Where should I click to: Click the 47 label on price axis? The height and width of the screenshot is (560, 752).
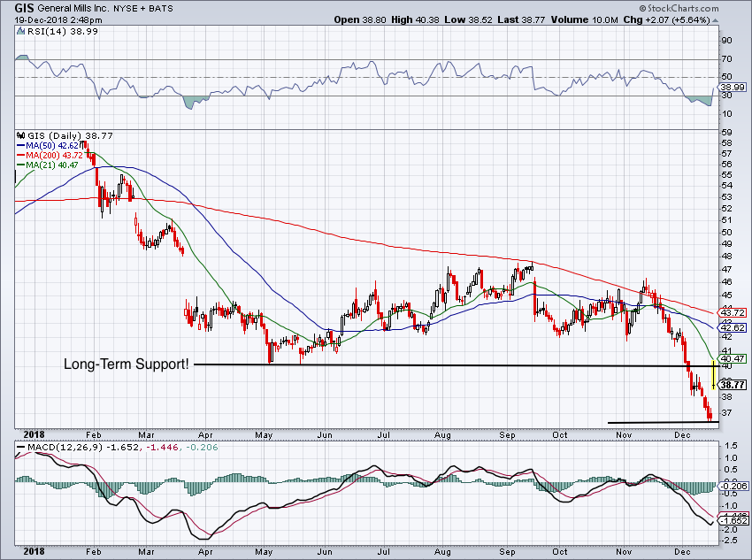[726, 270]
